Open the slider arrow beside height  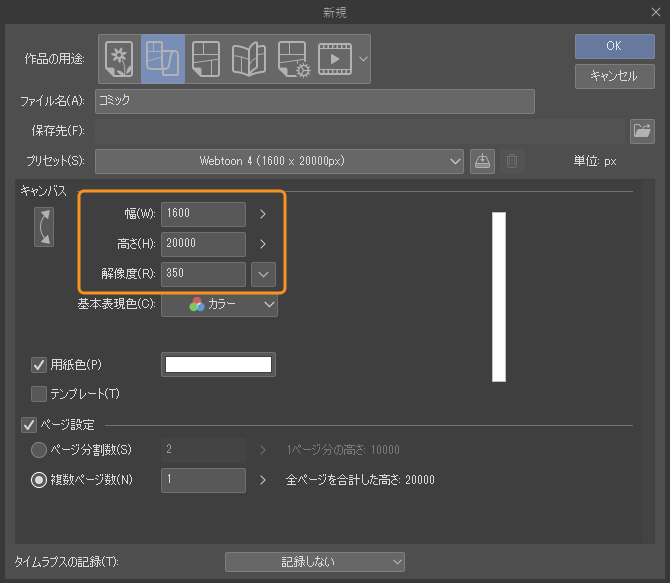click(263, 244)
